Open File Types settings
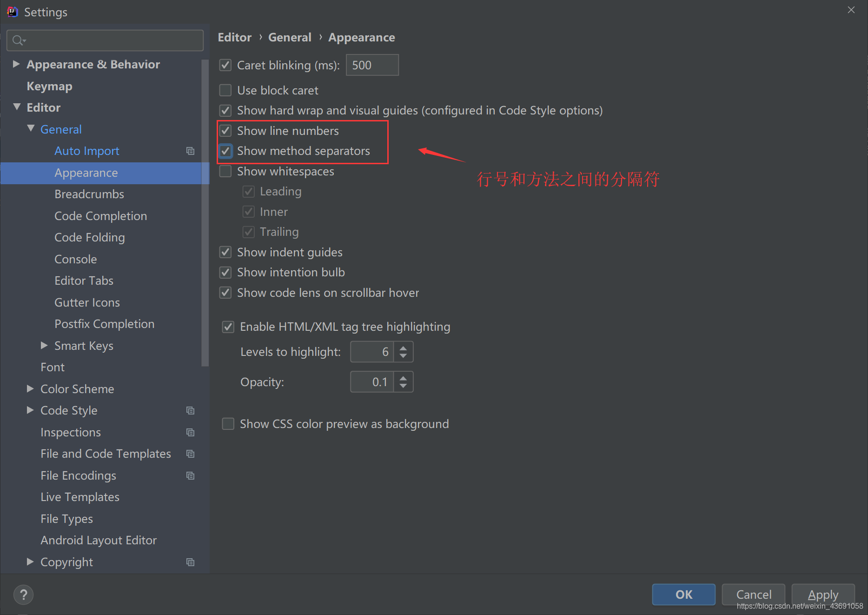The height and width of the screenshot is (615, 868). (67, 519)
